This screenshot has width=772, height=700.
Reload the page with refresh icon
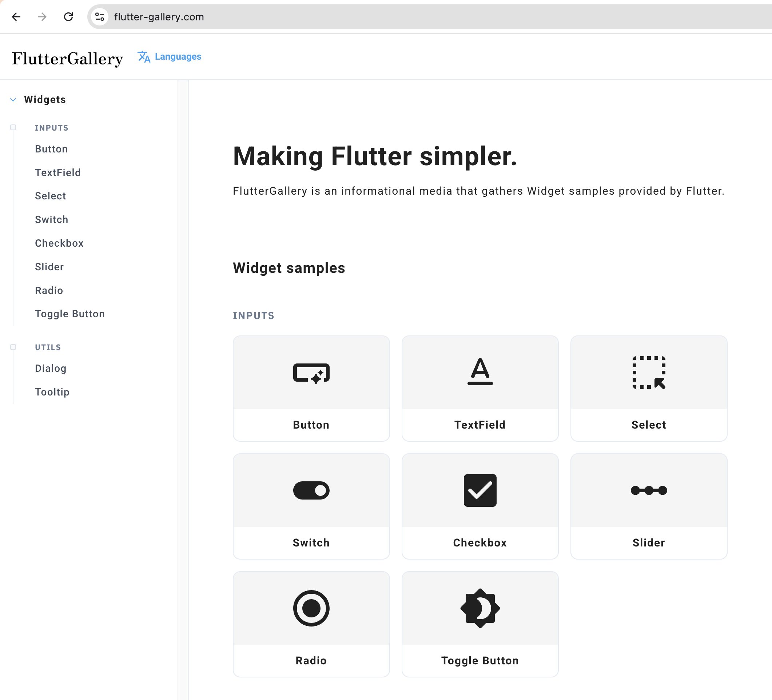pyautogui.click(x=68, y=17)
